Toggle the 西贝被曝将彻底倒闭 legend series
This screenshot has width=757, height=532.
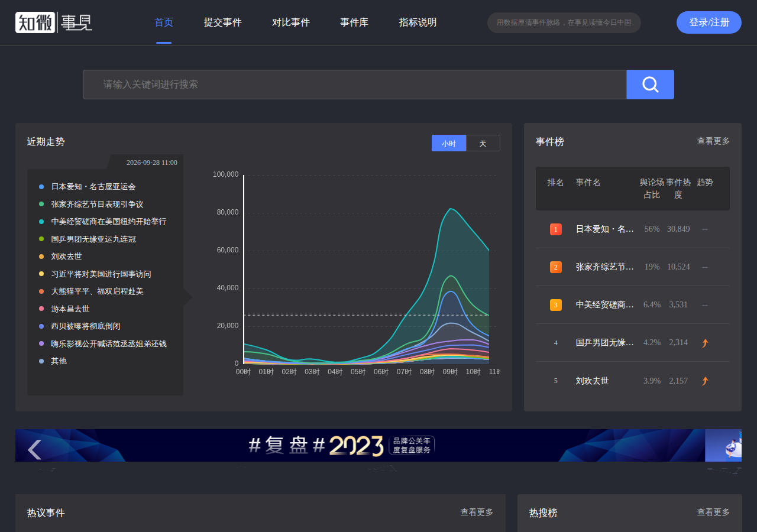coord(79,326)
